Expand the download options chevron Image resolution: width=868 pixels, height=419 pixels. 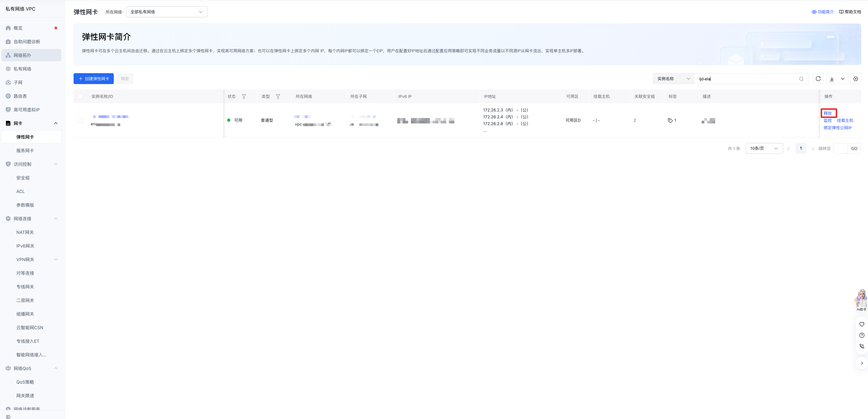[842, 79]
